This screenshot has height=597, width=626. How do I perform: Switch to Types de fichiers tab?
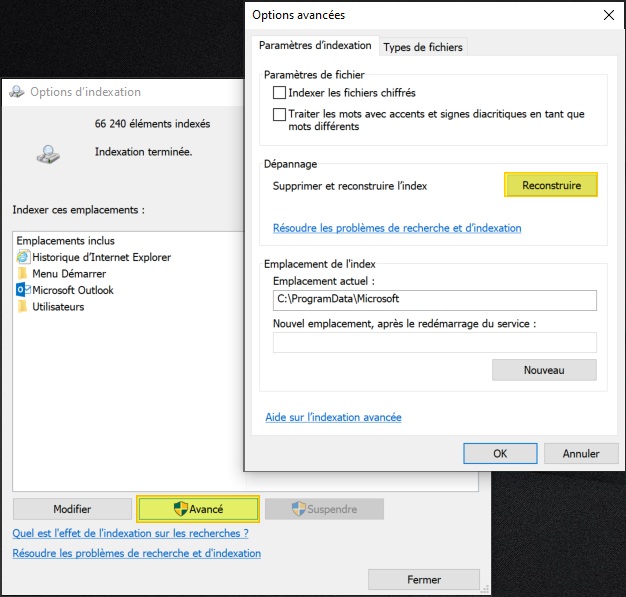click(423, 47)
